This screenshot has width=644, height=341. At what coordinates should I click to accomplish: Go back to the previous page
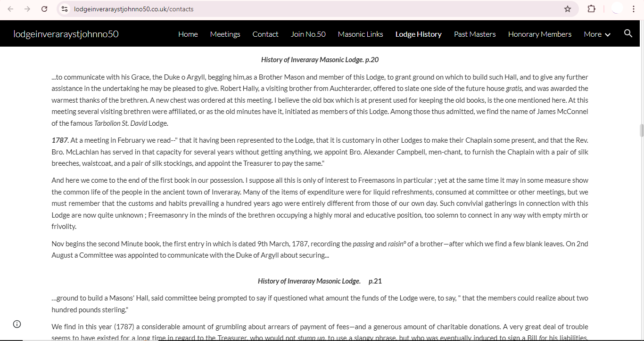coord(10,9)
